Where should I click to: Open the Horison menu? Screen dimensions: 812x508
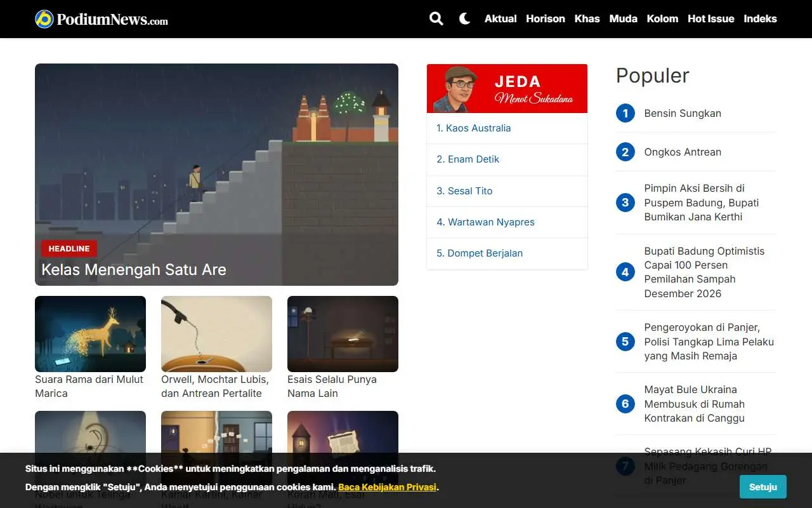[x=545, y=18]
